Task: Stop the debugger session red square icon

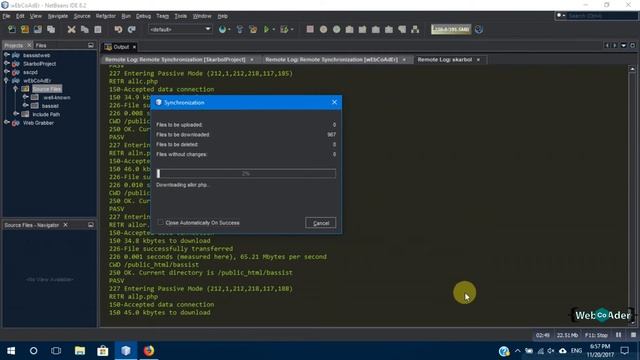Action: click(x=310, y=29)
